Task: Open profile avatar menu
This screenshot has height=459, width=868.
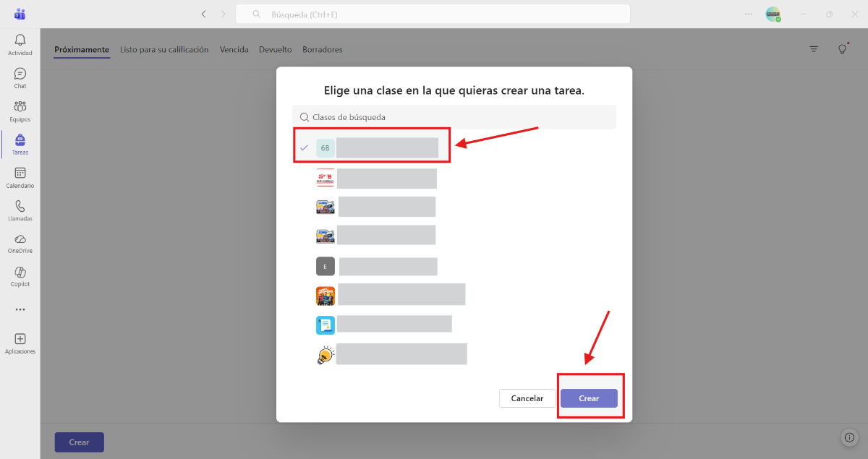Action: [x=773, y=14]
